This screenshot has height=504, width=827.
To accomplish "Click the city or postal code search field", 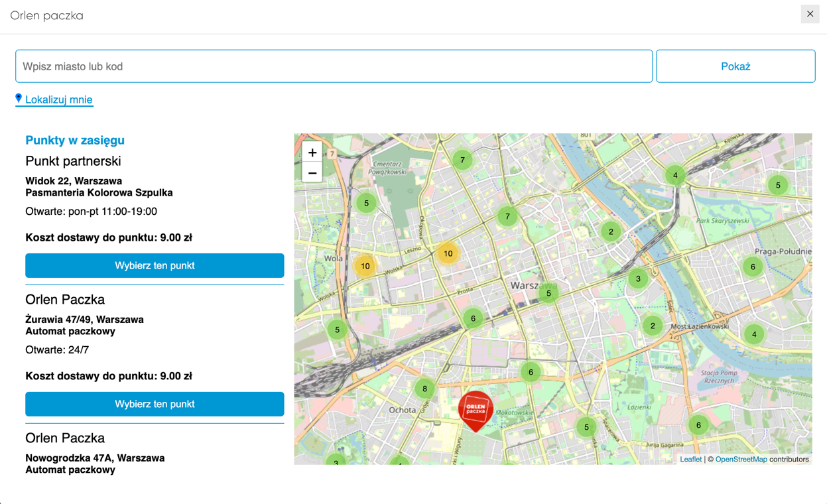I will click(x=334, y=66).
